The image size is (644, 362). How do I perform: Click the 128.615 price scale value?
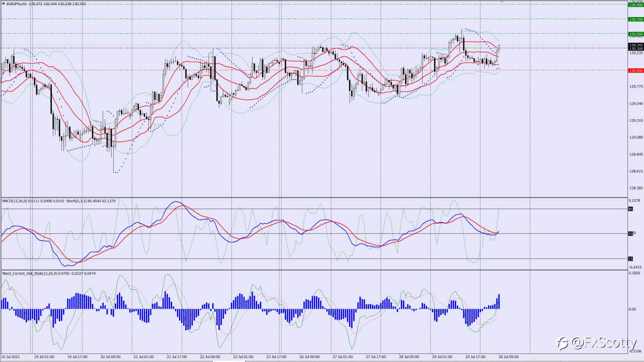(x=636, y=171)
